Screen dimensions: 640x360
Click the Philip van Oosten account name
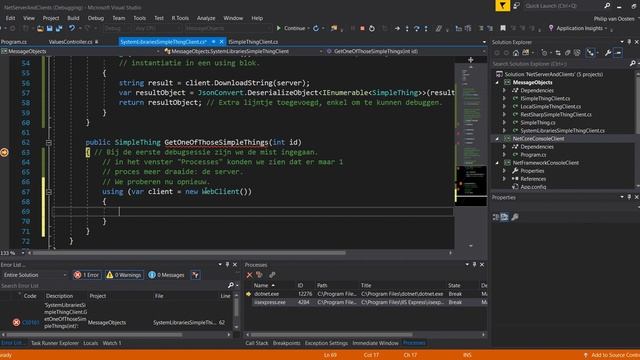(614, 19)
